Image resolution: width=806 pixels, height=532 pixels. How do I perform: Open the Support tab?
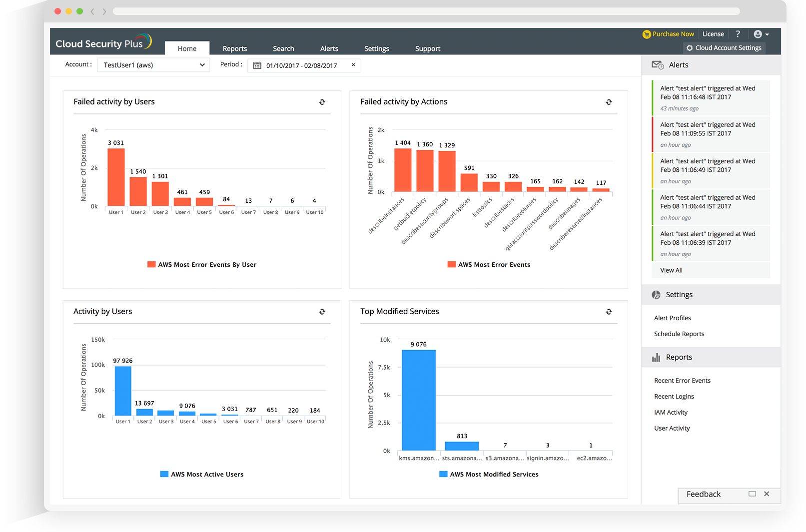tap(427, 48)
